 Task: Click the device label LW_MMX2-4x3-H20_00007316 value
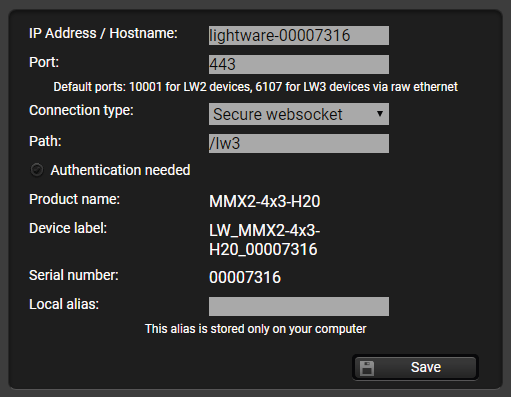(265, 240)
